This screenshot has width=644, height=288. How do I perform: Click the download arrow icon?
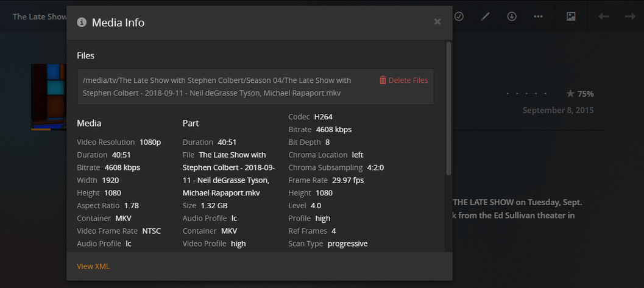click(512, 16)
